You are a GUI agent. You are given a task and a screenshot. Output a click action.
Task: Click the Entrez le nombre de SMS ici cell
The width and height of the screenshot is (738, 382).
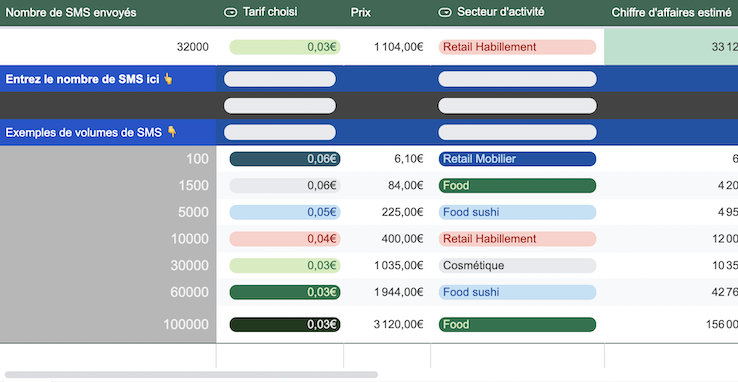[108, 79]
